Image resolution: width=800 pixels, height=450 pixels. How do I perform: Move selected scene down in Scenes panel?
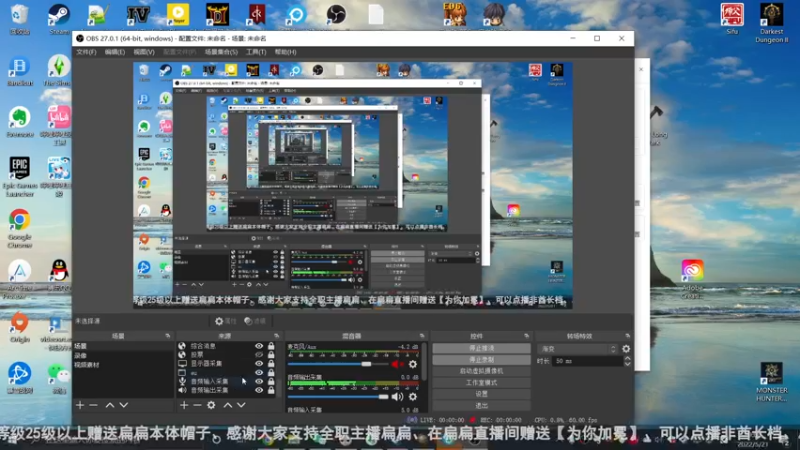[123, 405]
